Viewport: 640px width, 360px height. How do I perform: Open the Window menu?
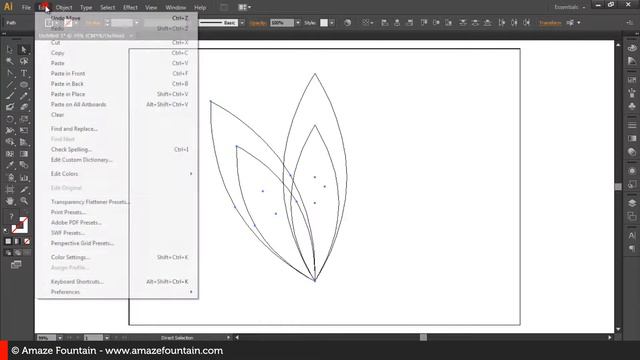[x=176, y=7]
